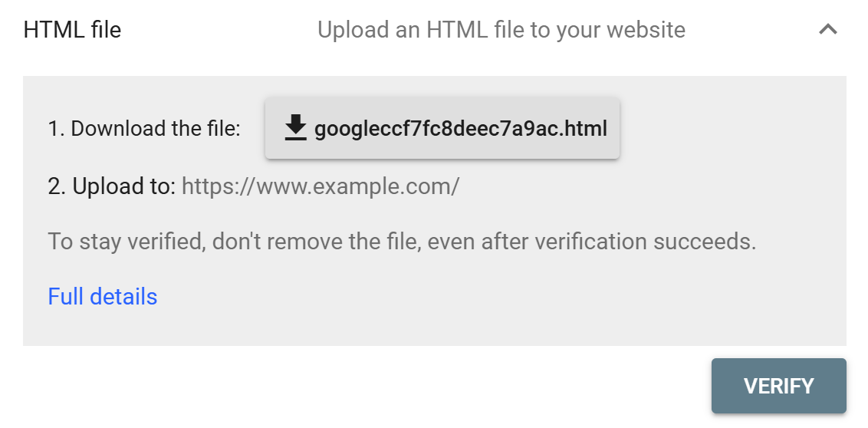Click the "To stay verified" note text

coord(402,242)
